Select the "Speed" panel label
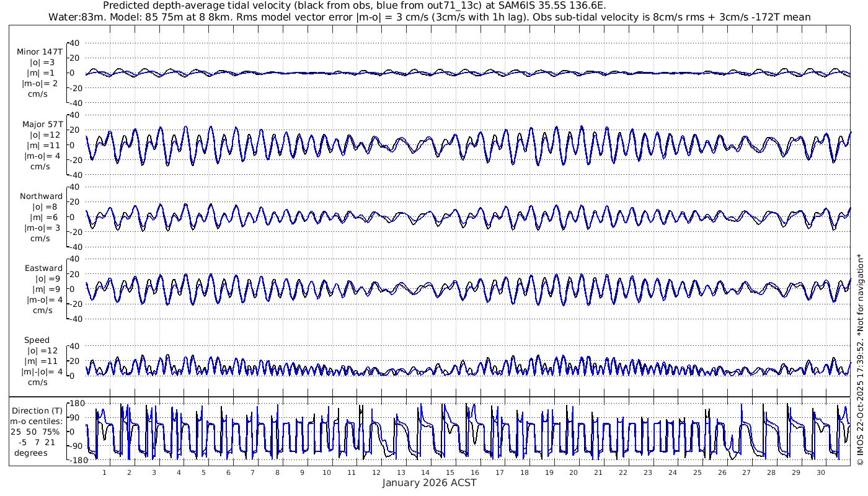This screenshot has width=868, height=496. 37,340
